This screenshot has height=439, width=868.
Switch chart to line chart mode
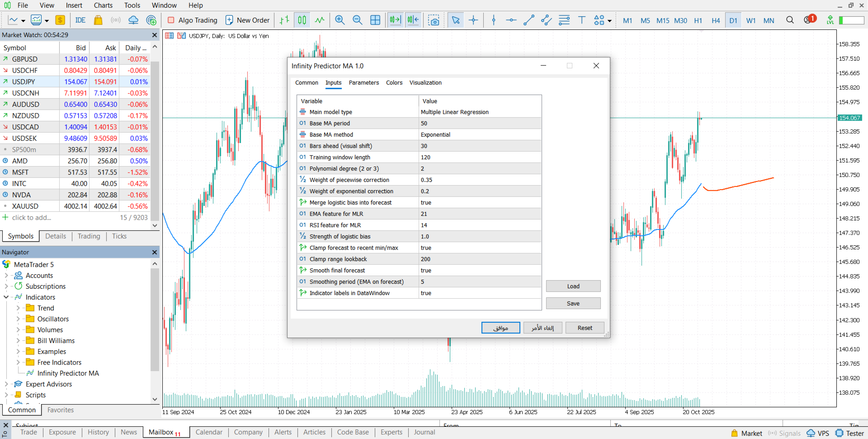coord(320,20)
